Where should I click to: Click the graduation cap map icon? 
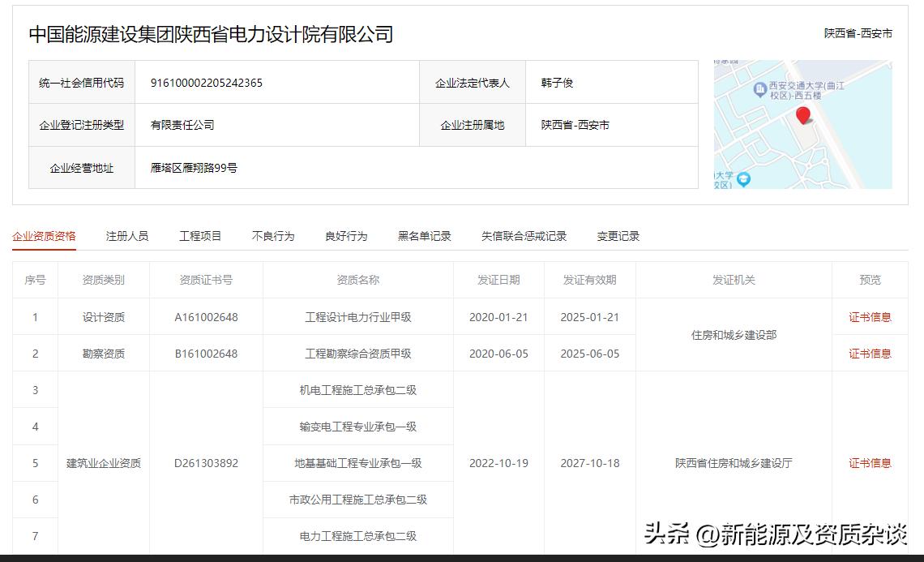744,179
